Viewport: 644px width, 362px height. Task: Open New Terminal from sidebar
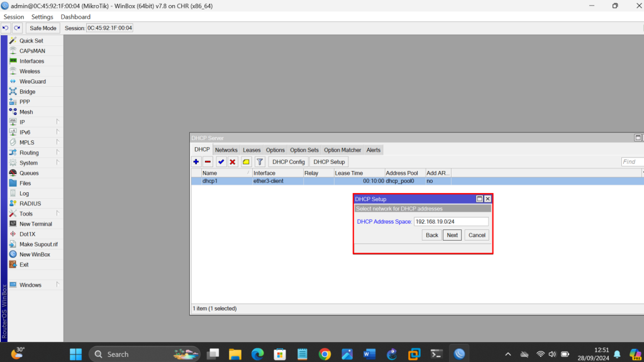click(35, 224)
